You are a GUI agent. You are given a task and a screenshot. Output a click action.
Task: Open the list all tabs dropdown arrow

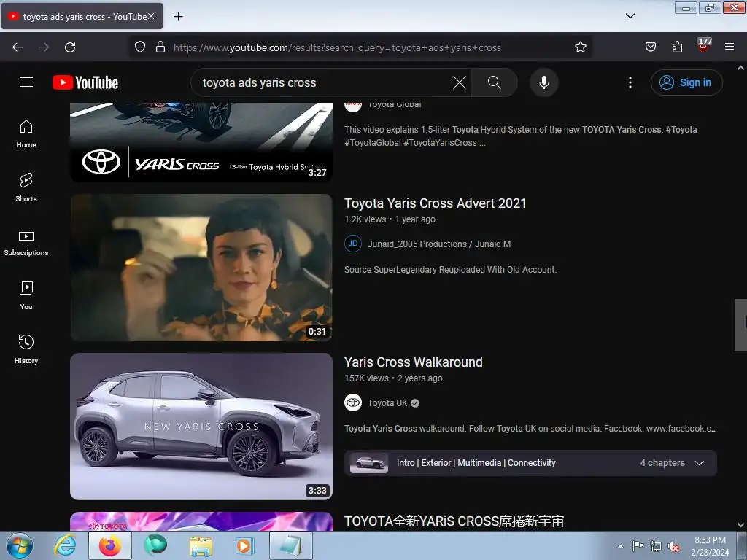[x=630, y=16]
